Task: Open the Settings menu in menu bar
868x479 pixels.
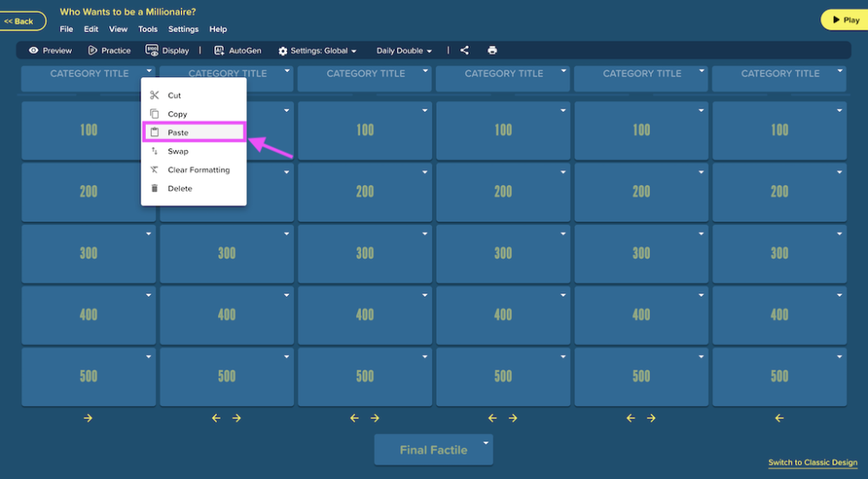Action: coord(183,29)
